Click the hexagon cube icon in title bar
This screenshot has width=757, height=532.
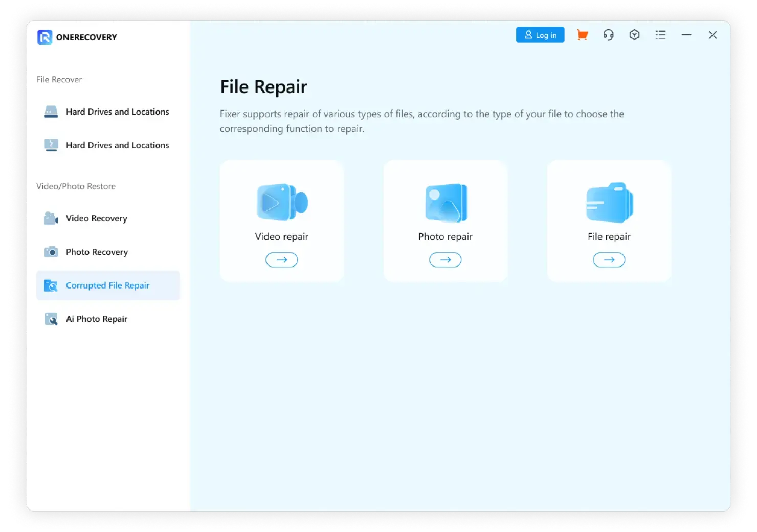click(x=634, y=35)
